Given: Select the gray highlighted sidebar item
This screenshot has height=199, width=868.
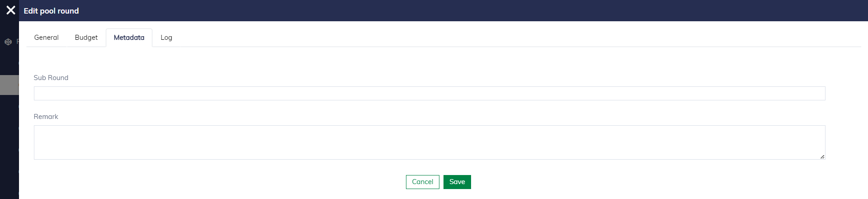Looking at the screenshot, I should (x=9, y=85).
